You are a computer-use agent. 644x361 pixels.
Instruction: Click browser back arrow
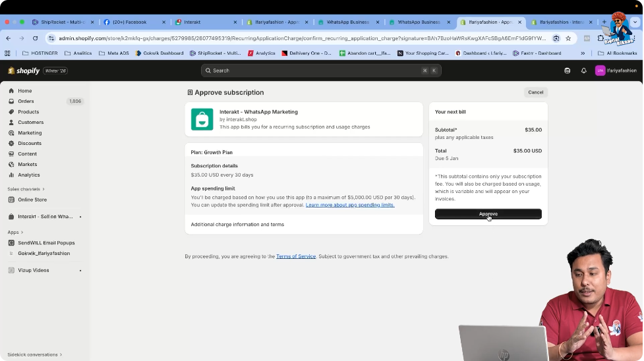(9, 38)
